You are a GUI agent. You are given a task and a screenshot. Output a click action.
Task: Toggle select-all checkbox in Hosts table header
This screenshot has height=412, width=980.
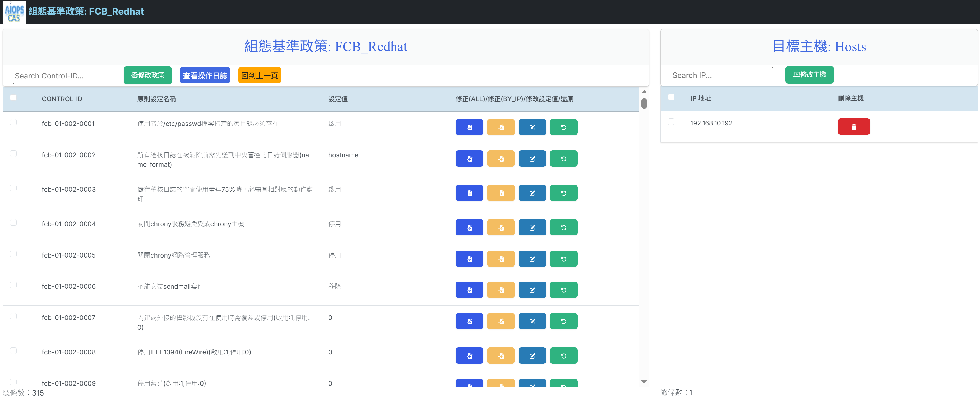(x=671, y=97)
